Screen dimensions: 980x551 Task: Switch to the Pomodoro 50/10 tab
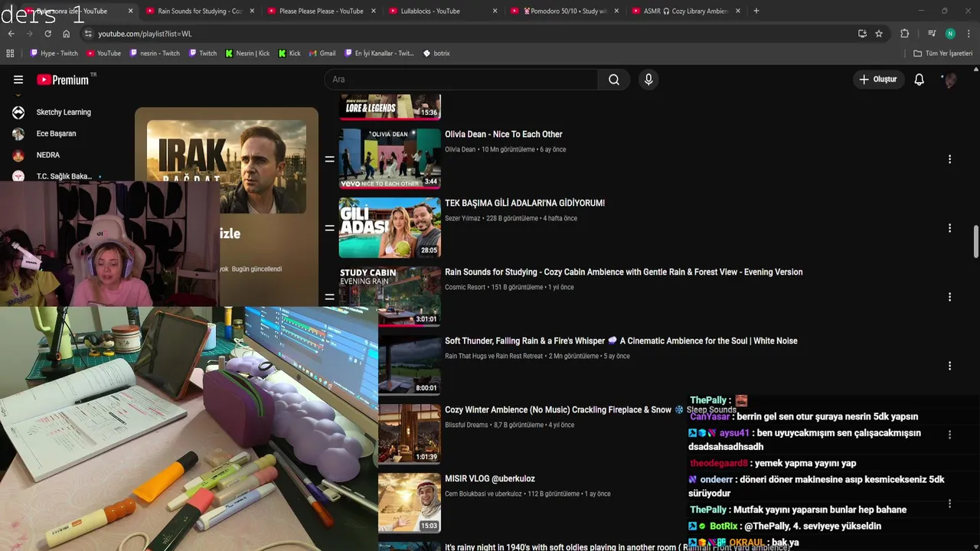pos(563,11)
